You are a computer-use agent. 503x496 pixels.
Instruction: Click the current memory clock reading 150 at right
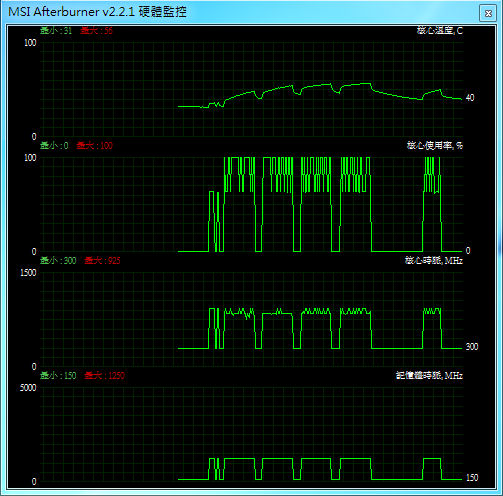[x=472, y=477]
